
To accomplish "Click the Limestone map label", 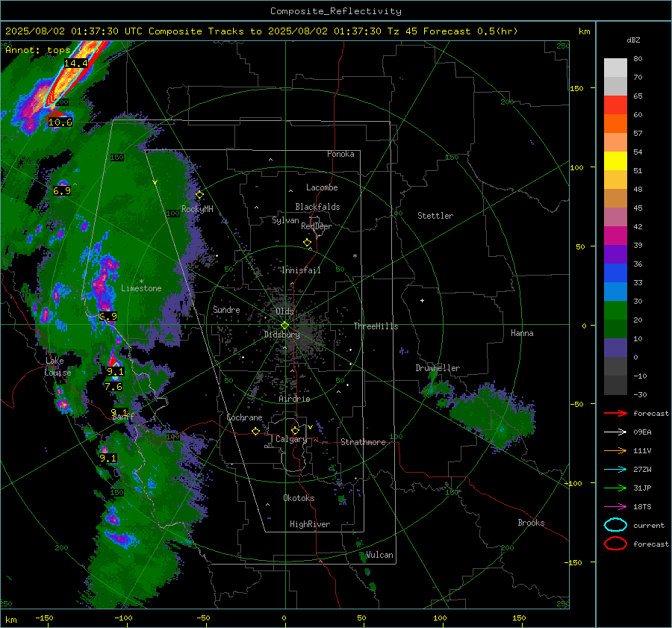I will (141, 288).
